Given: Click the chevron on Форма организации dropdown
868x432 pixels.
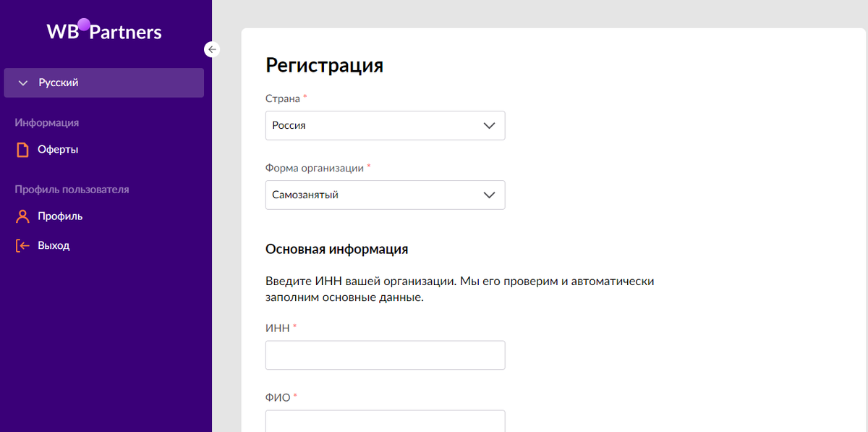Looking at the screenshot, I should [488, 195].
